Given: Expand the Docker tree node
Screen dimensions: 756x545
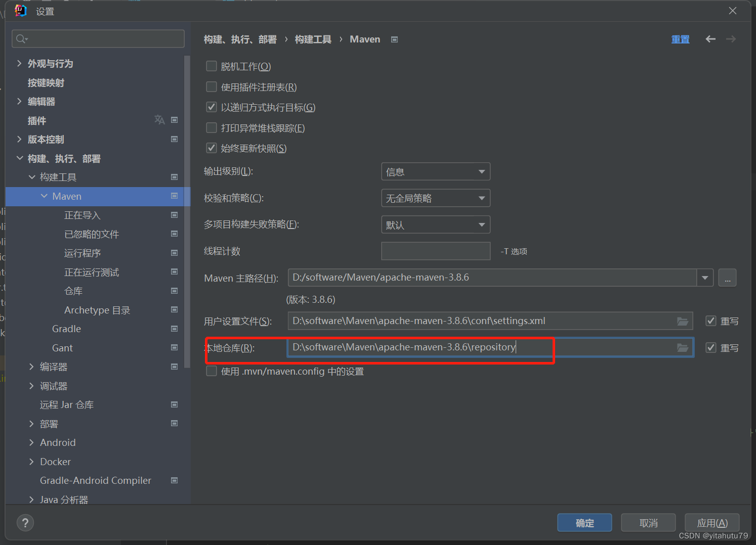Looking at the screenshot, I should click(x=32, y=462).
